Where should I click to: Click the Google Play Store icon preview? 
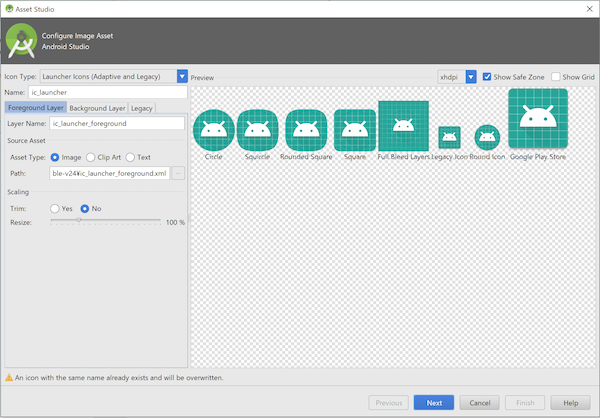538,118
